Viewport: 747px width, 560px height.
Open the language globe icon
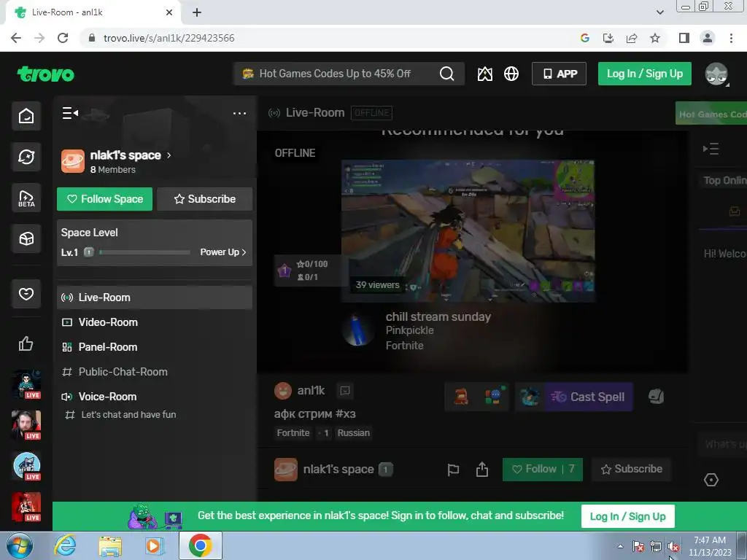click(x=511, y=74)
